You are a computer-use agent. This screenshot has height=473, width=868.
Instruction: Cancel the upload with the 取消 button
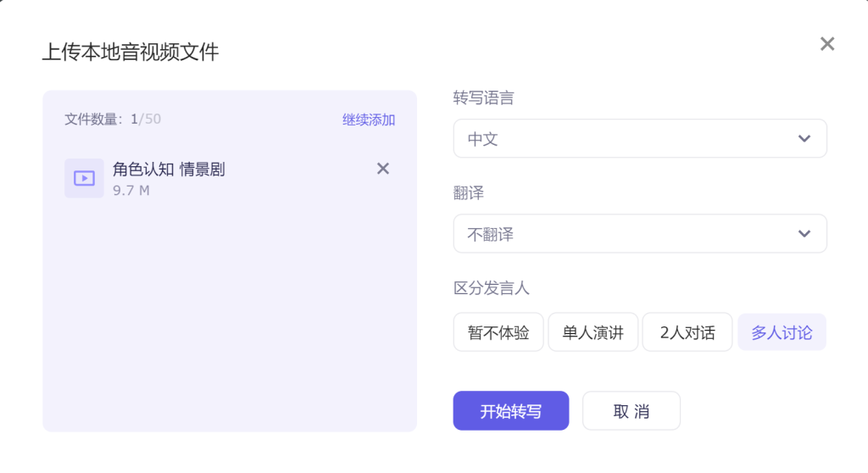pos(631,411)
